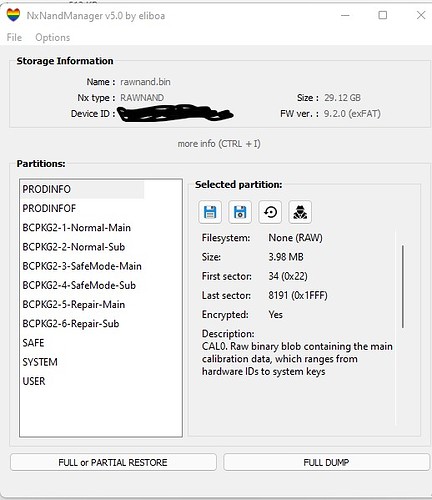
Task: Click the rawnand.bin name value
Action: point(145,82)
